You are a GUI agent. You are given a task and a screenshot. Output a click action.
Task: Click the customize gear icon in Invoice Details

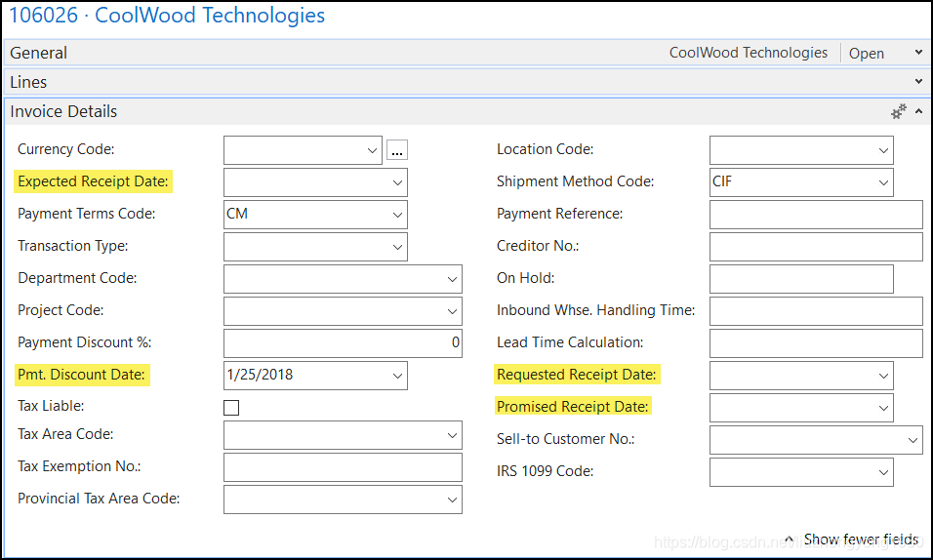click(898, 111)
